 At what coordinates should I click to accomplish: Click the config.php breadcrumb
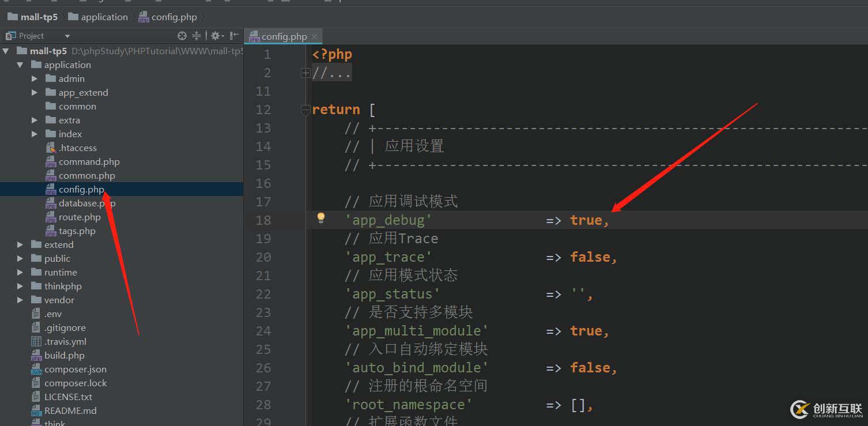[x=168, y=17]
